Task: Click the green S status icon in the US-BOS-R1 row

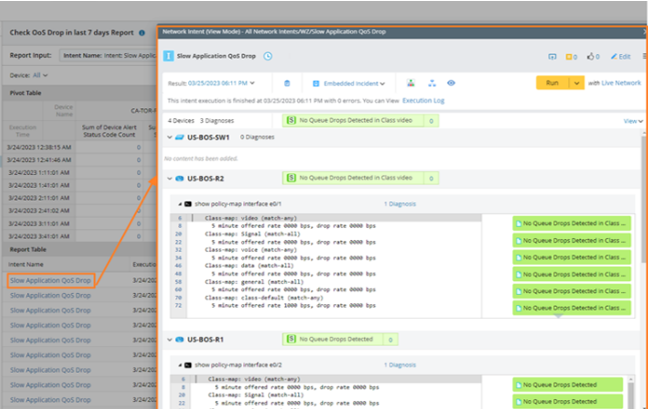Action: 291,339
